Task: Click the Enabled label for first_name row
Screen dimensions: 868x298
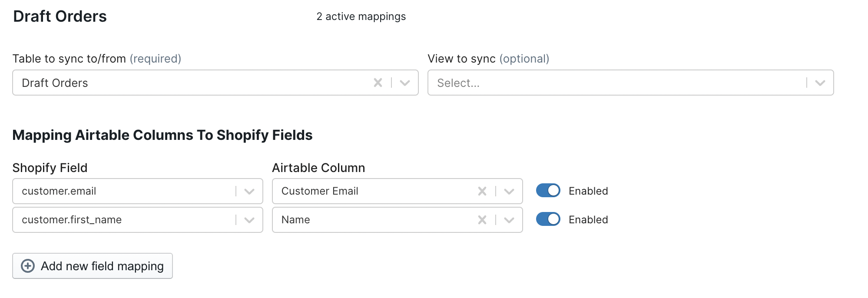Action: 588,220
